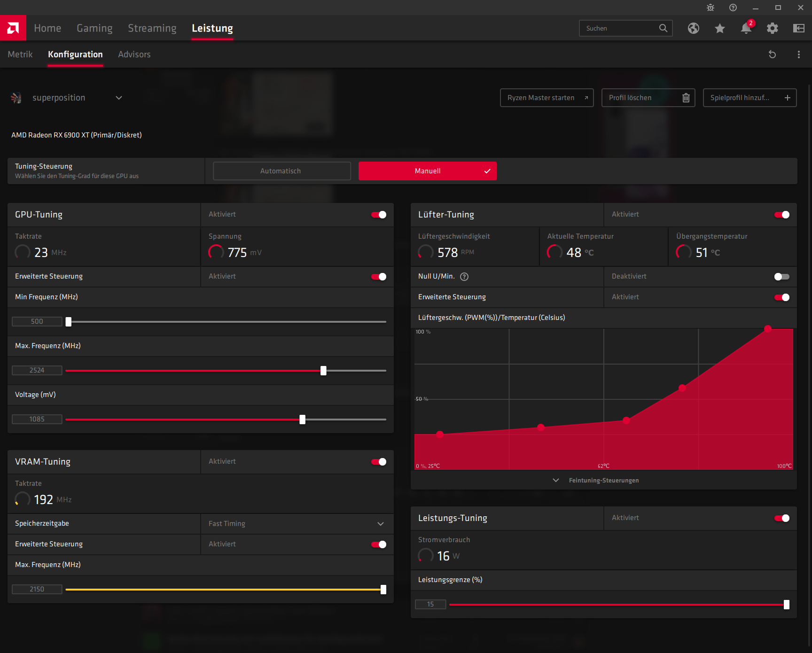Toggle the Leistungs-Tuning switch
This screenshot has height=653, width=812.
(x=782, y=518)
